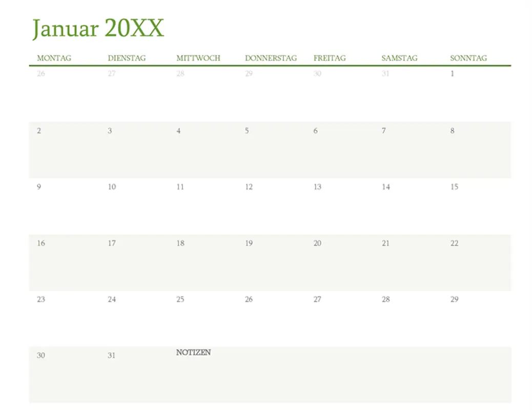Select the date number 22

[455, 243]
